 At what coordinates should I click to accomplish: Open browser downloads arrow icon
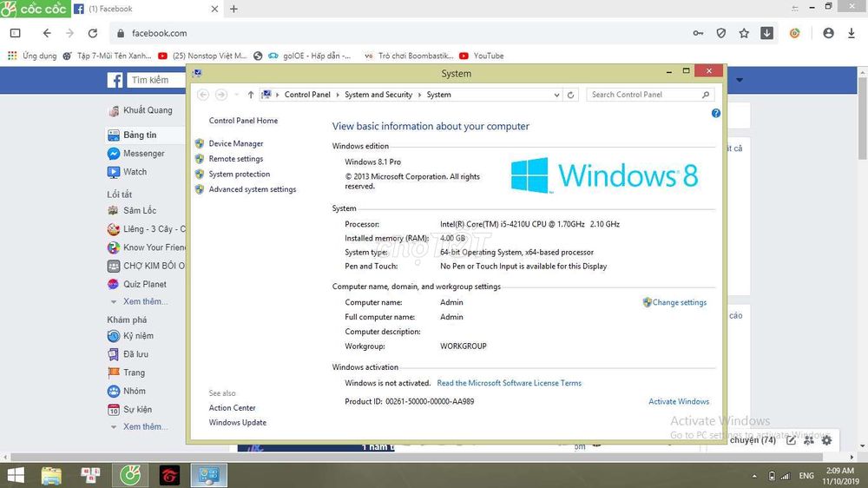pos(851,33)
